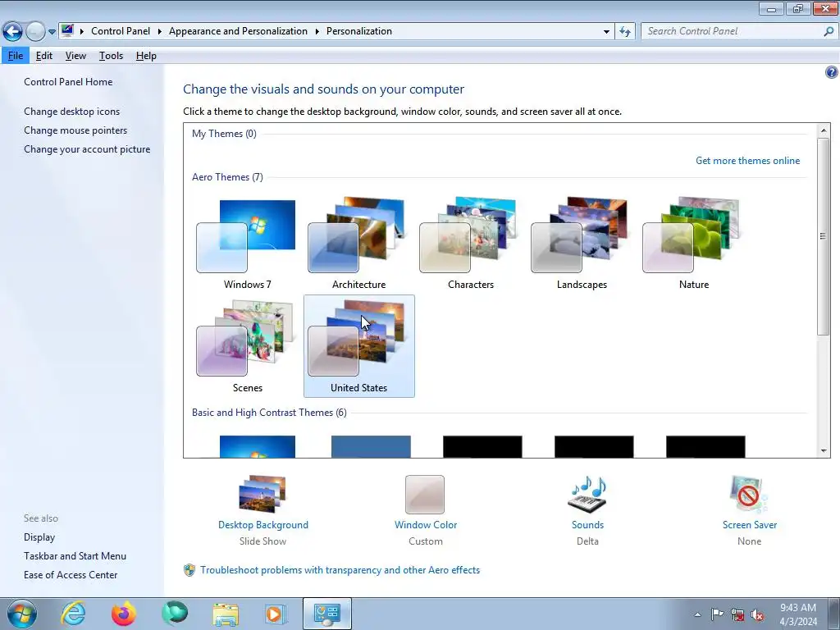Focus the Search Control Panel field
This screenshot has height=630, width=840.
(732, 31)
